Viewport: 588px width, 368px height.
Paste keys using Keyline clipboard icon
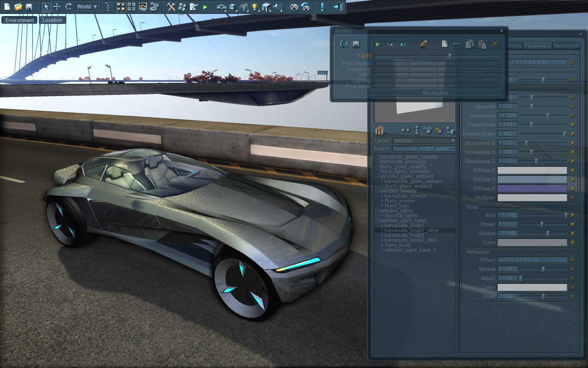pos(482,44)
